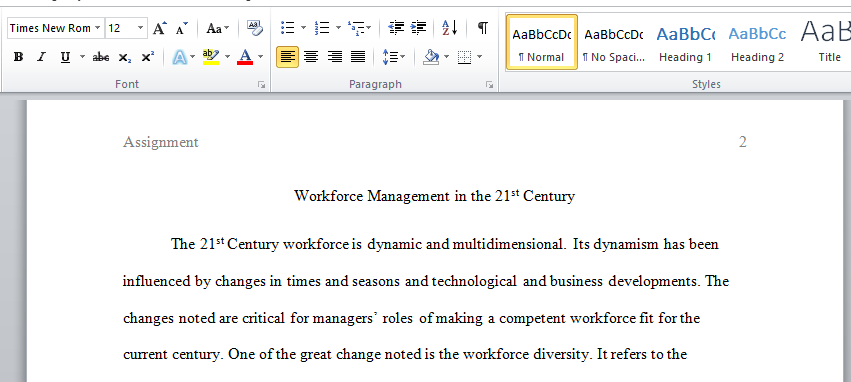Apply paragraph shading fill
This screenshot has height=382, width=851.
click(431, 57)
